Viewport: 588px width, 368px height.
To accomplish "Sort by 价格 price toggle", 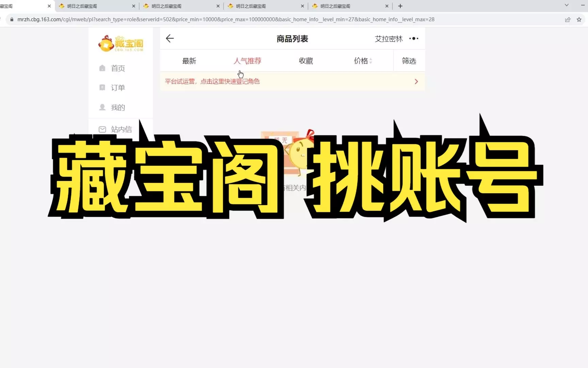I will (x=363, y=61).
